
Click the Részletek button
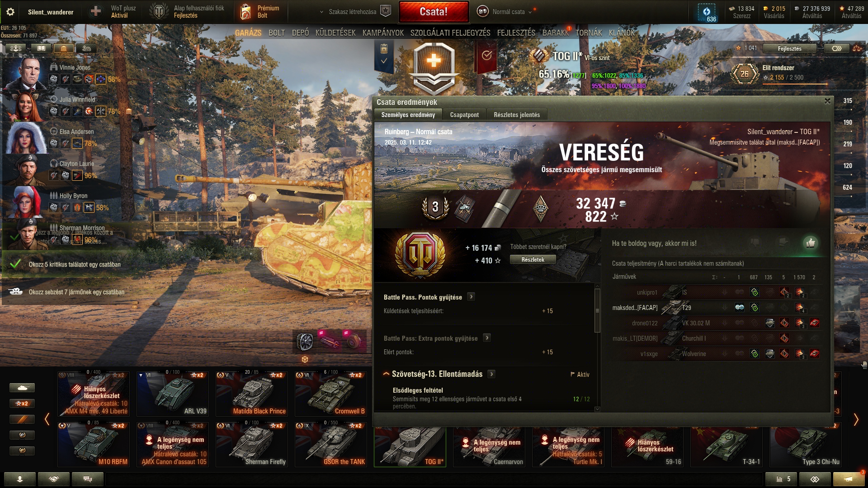tap(533, 260)
